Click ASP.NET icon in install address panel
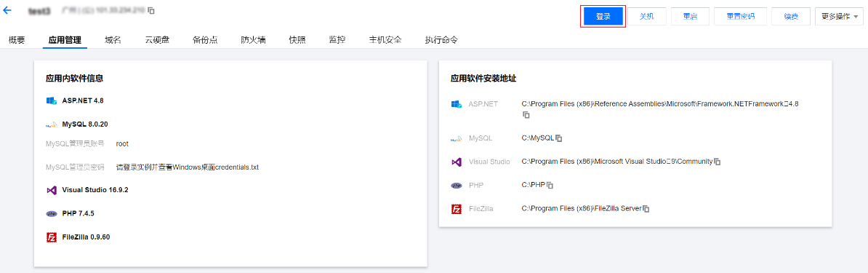 point(457,104)
